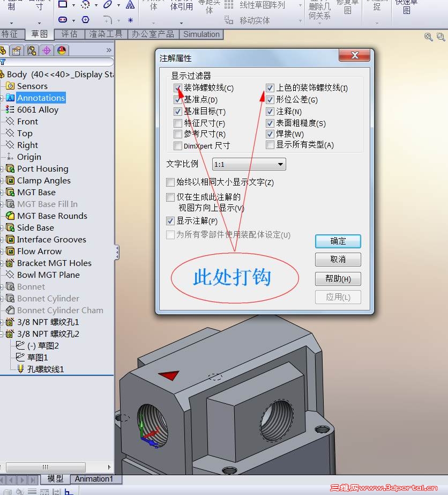Screen dimensions: 448x495
Task: Enable the 特征尺寸(F) checkbox
Action: click(x=178, y=123)
